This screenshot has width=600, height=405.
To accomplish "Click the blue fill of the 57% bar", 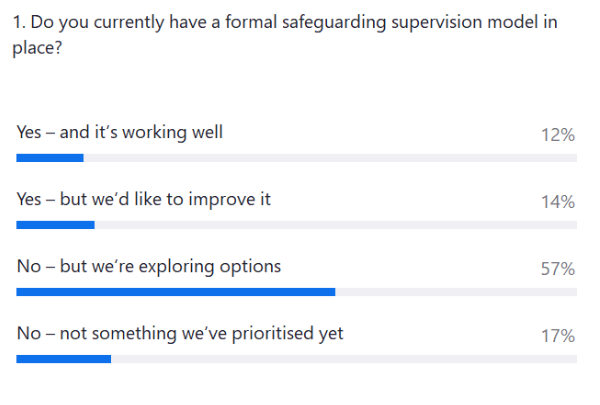I will pos(176,292).
